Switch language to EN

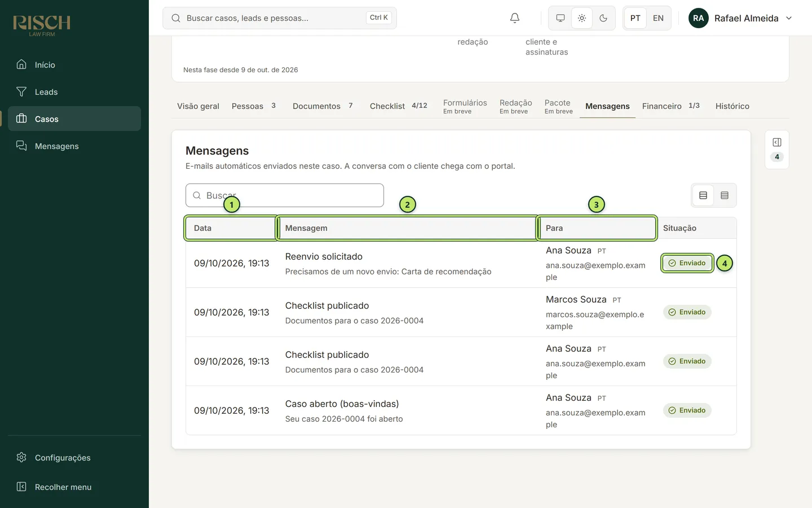tap(658, 18)
